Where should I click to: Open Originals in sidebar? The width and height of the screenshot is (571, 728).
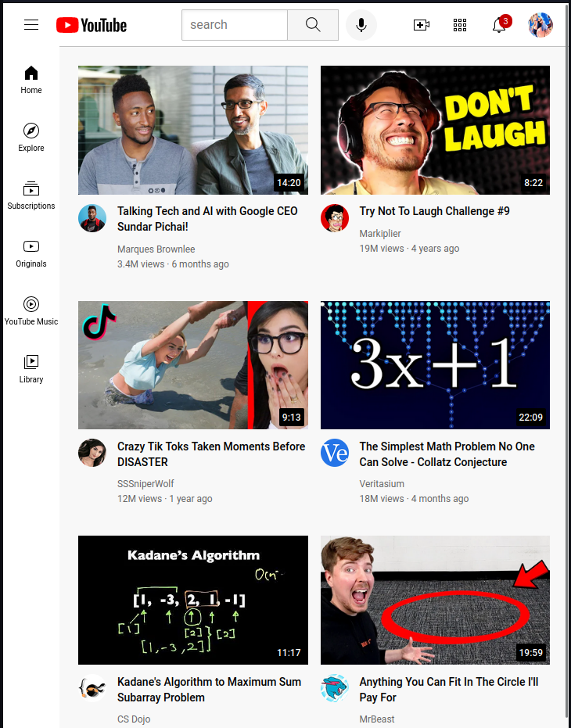tap(31, 253)
